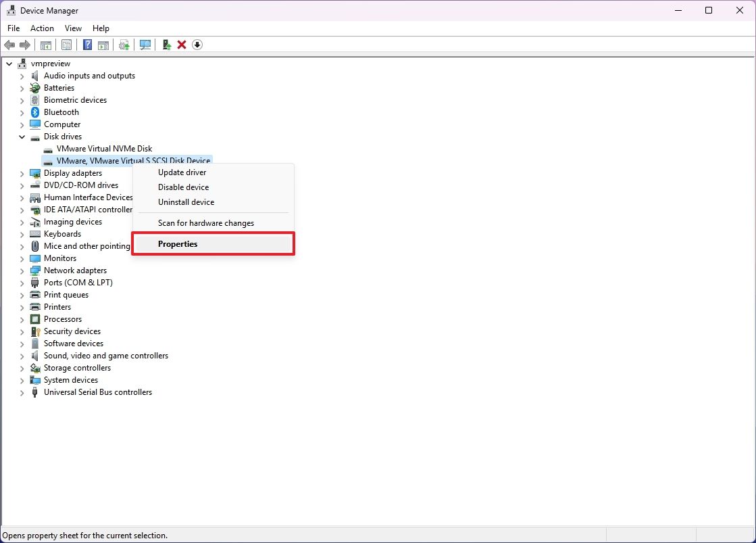Image resolution: width=756 pixels, height=543 pixels.
Task: Click the Scan for hardware changes icon
Action: coord(145,45)
